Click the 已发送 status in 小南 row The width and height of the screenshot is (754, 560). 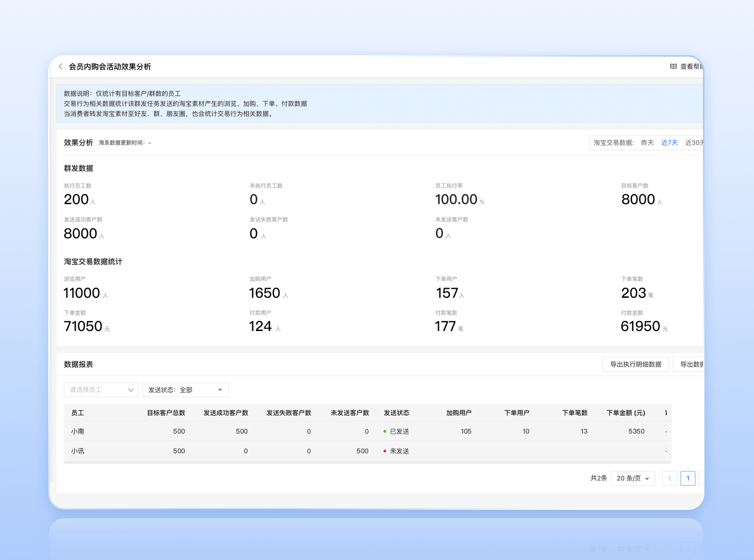396,431
